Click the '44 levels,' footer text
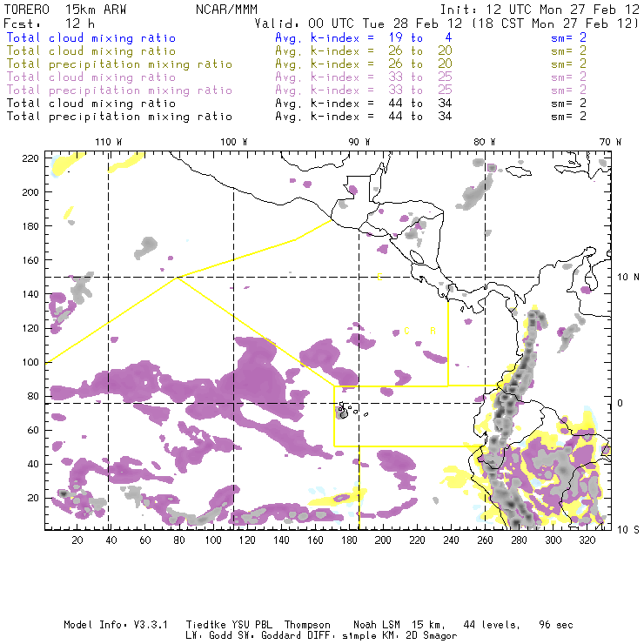Screen dimensions: 644x644 coord(492,625)
